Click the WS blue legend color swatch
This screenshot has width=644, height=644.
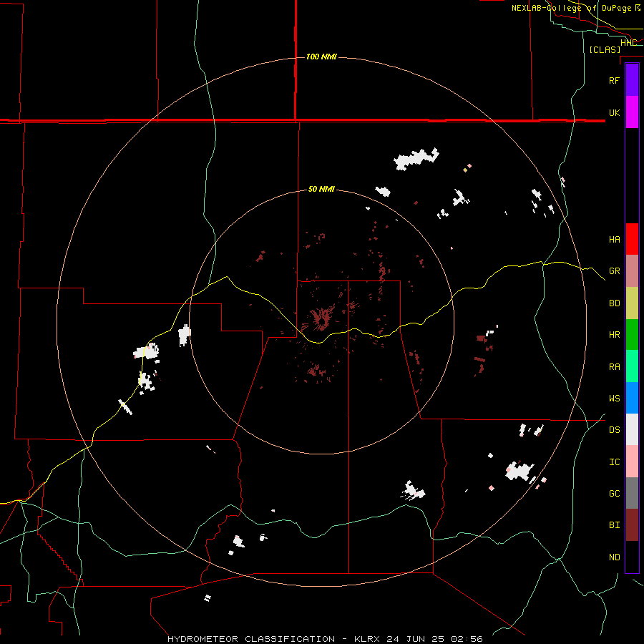[x=632, y=398]
